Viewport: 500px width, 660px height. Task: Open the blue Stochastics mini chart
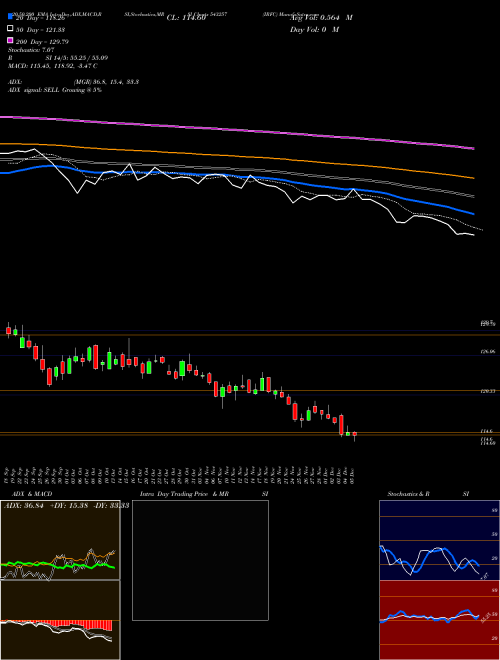pyautogui.click(x=439, y=540)
